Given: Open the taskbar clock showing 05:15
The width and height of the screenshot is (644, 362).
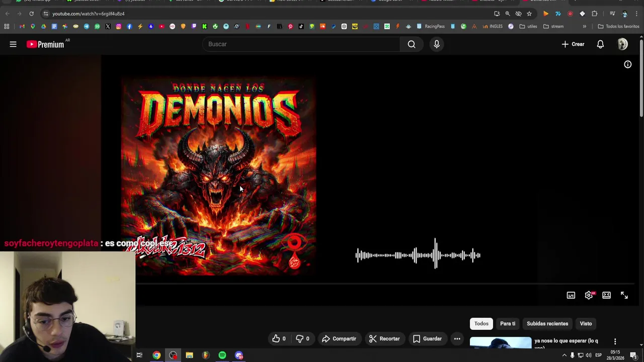Looking at the screenshot, I should point(615,355).
